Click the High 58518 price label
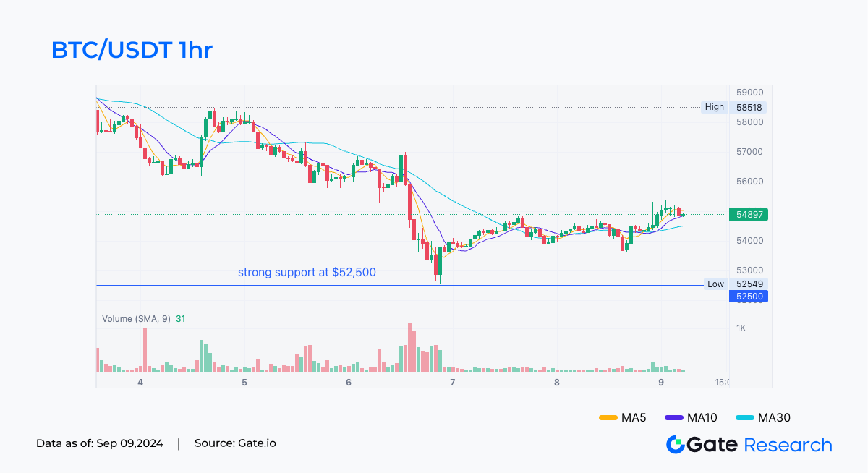Image resolution: width=868 pixels, height=473 pixels. click(733, 107)
